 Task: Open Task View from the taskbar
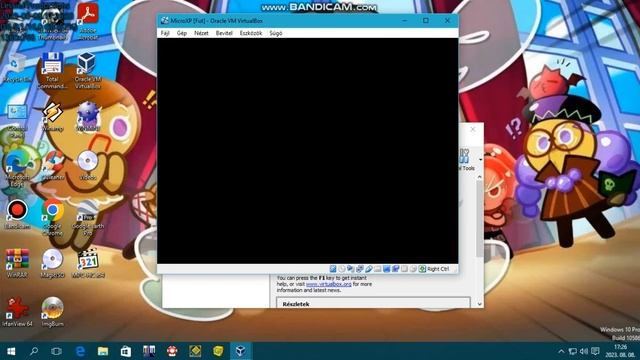click(x=56, y=351)
